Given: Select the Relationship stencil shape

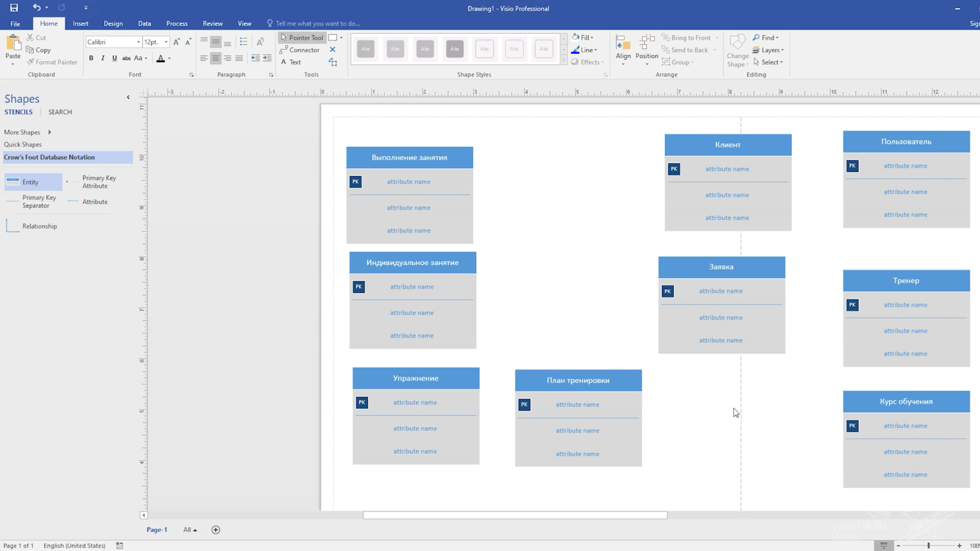Looking at the screenshot, I should [32, 226].
